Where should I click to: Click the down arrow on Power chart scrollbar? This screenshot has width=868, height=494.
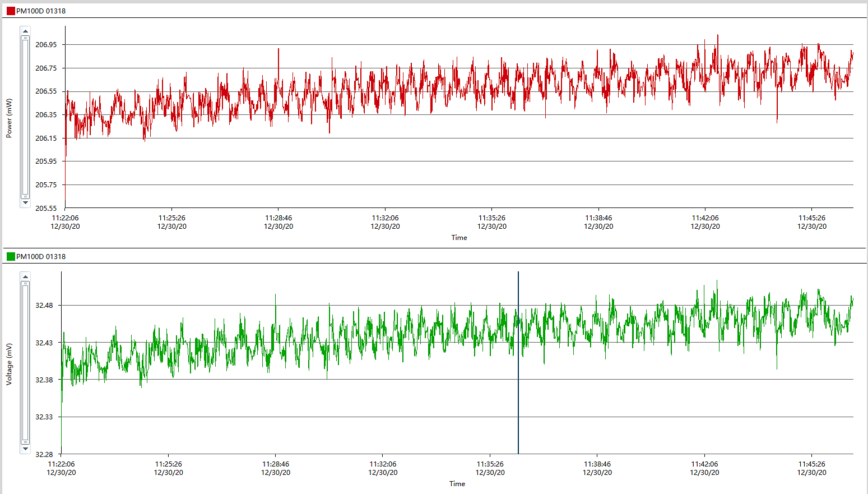coord(25,203)
